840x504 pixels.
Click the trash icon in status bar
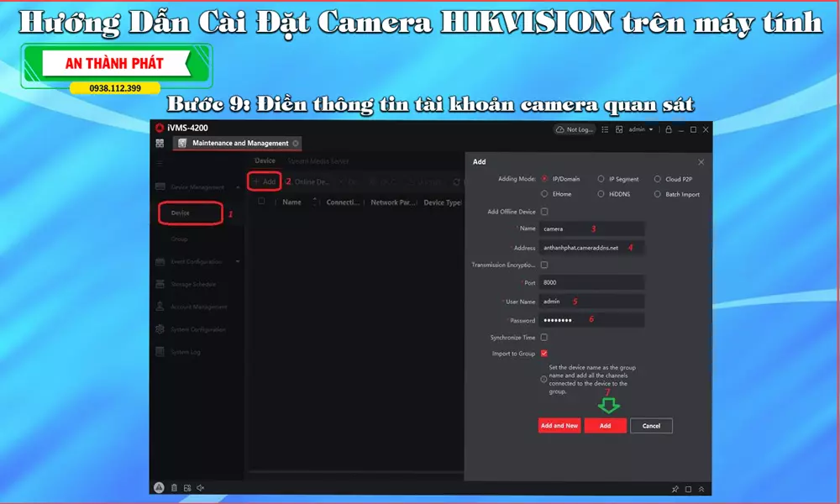pyautogui.click(x=174, y=488)
